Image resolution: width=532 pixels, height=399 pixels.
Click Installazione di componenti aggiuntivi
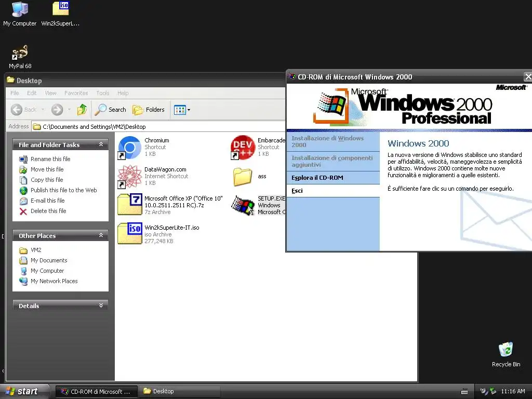pos(333,161)
